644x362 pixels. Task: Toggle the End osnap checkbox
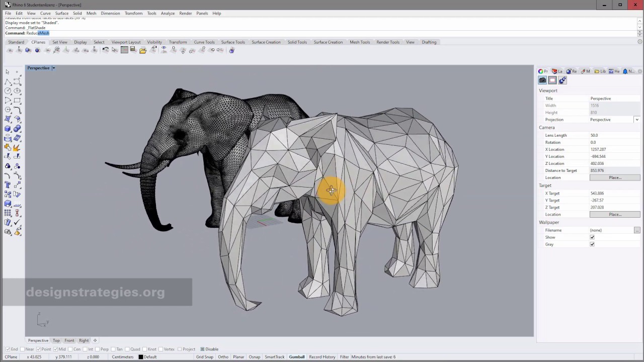(x=8, y=349)
